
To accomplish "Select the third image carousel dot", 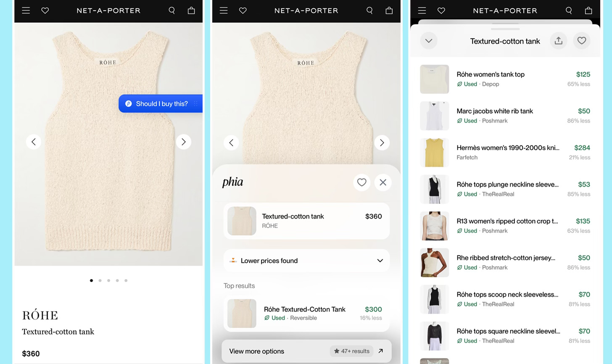I will pos(108,280).
